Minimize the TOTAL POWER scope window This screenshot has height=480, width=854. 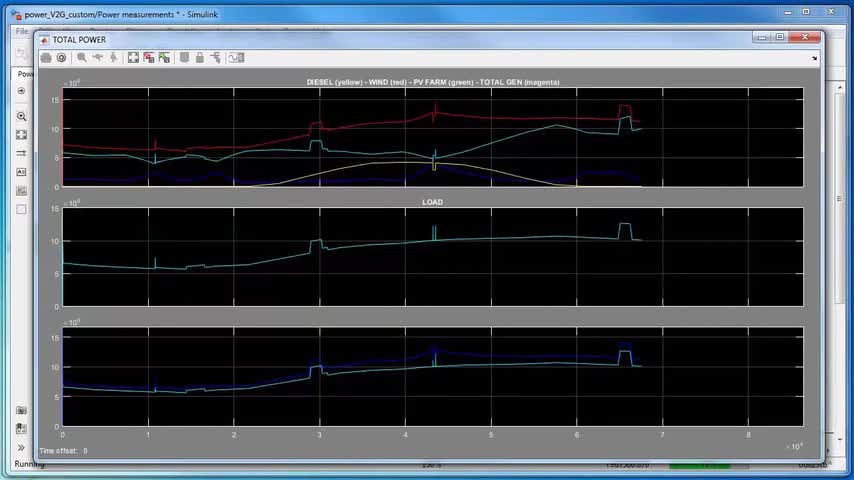pos(762,37)
